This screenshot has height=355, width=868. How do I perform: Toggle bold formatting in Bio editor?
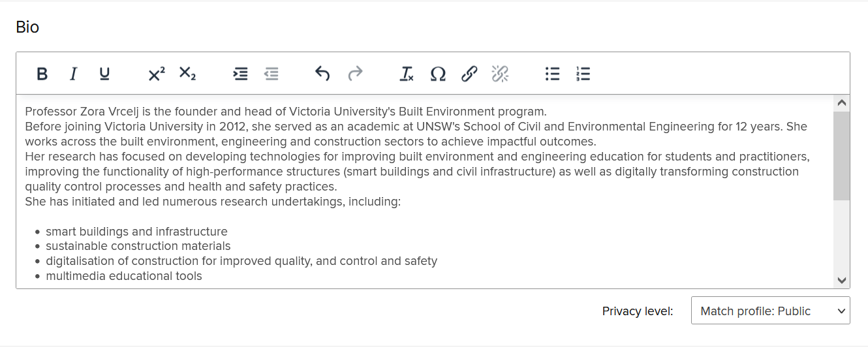click(42, 74)
